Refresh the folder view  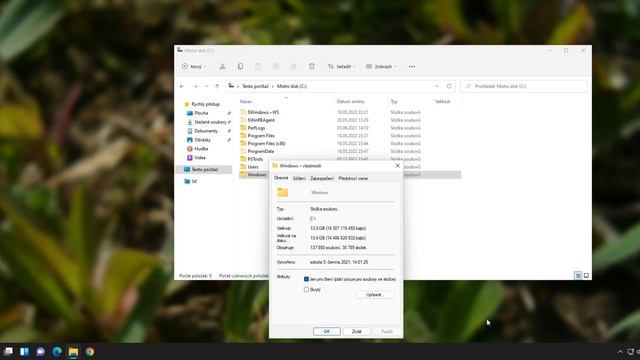coord(449,86)
